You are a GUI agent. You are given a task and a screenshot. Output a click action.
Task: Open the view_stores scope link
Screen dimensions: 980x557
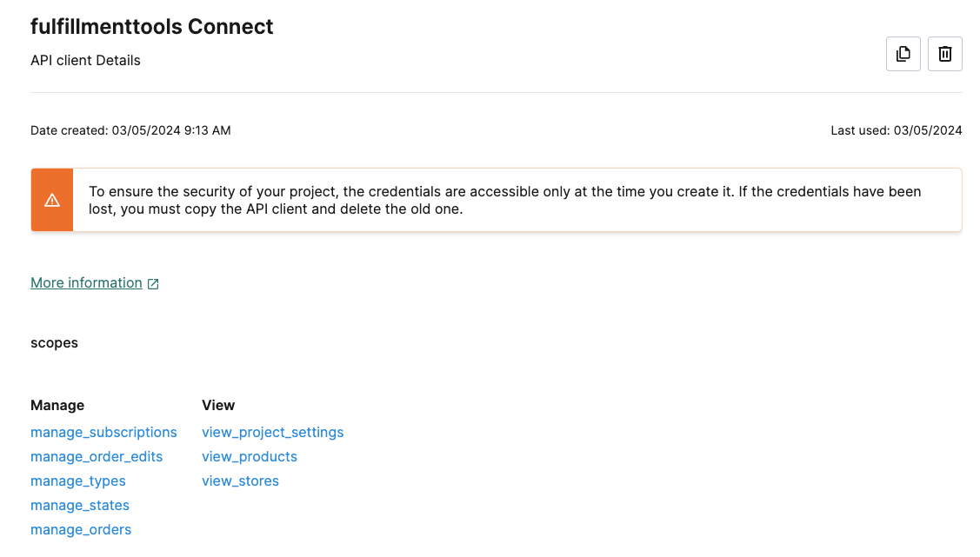240,481
